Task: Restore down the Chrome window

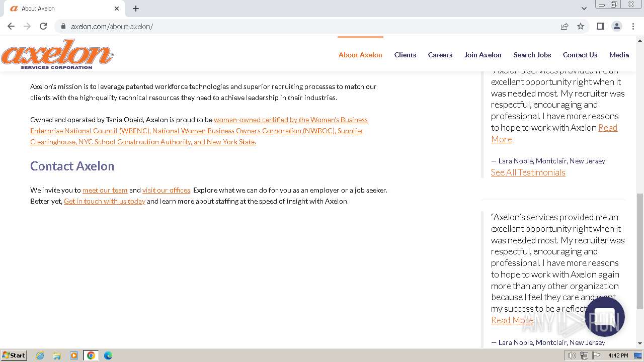Action: pyautogui.click(x=614, y=5)
